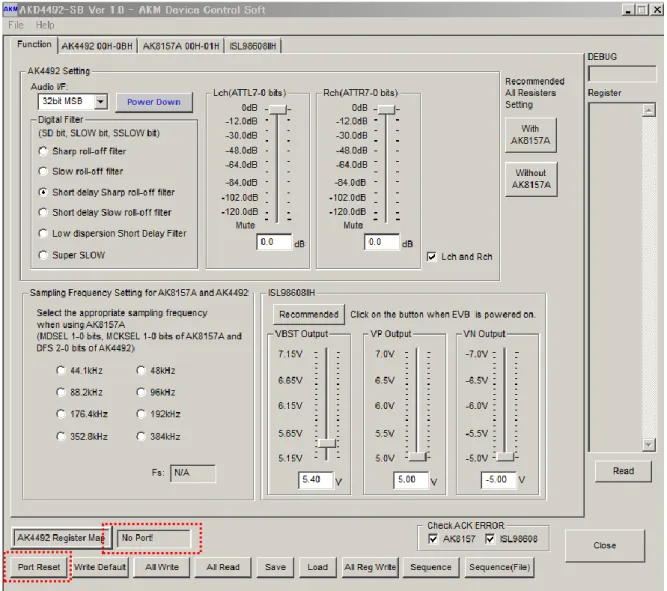The height and width of the screenshot is (591, 667).
Task: Click the All Read button
Action: 223,567
